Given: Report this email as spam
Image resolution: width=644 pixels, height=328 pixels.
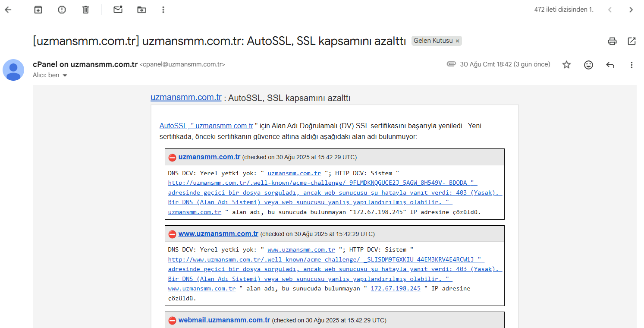Looking at the screenshot, I should coord(62,9).
